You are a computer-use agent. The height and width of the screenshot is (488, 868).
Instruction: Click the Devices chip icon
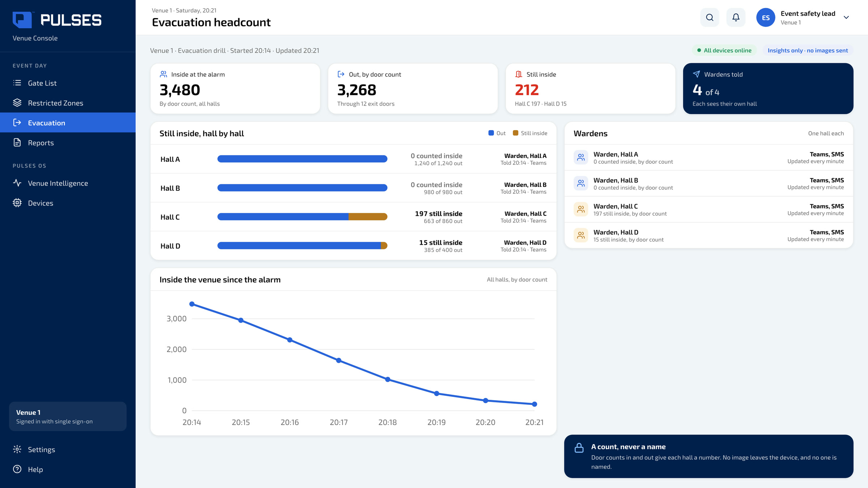click(17, 203)
